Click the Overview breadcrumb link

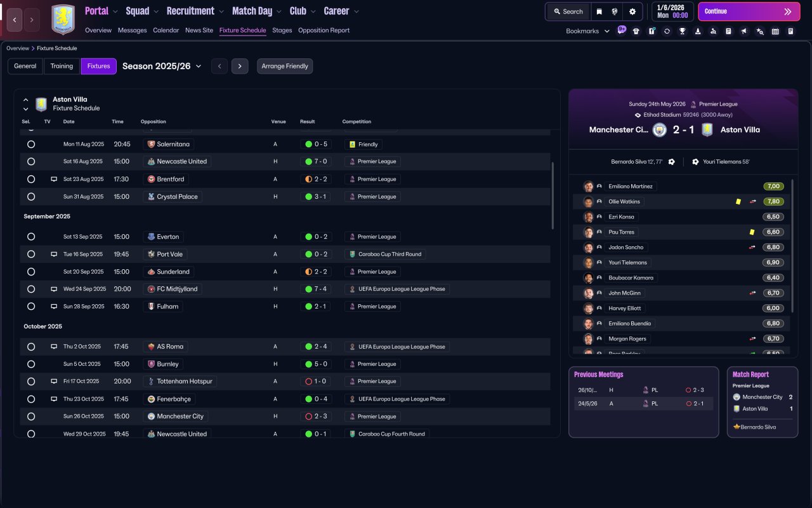coord(18,48)
